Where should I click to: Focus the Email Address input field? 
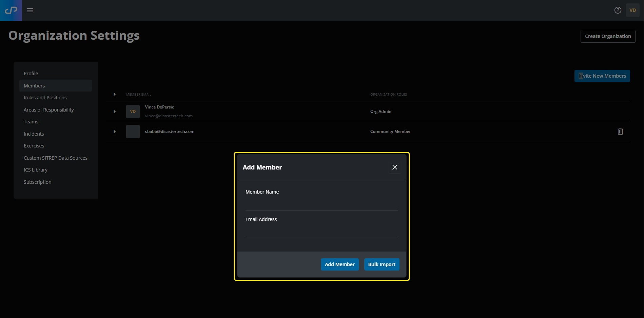pos(321,231)
